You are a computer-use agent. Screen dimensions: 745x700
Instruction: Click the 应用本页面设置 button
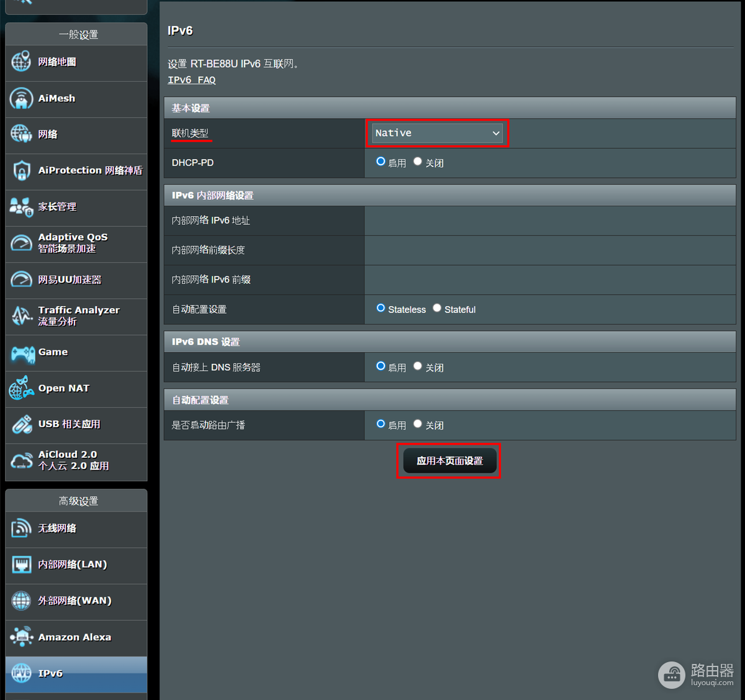click(449, 461)
